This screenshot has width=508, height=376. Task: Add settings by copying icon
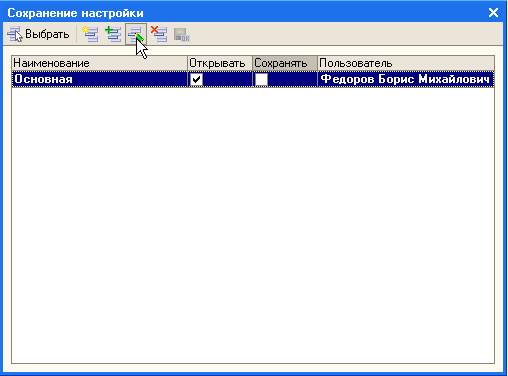click(113, 34)
